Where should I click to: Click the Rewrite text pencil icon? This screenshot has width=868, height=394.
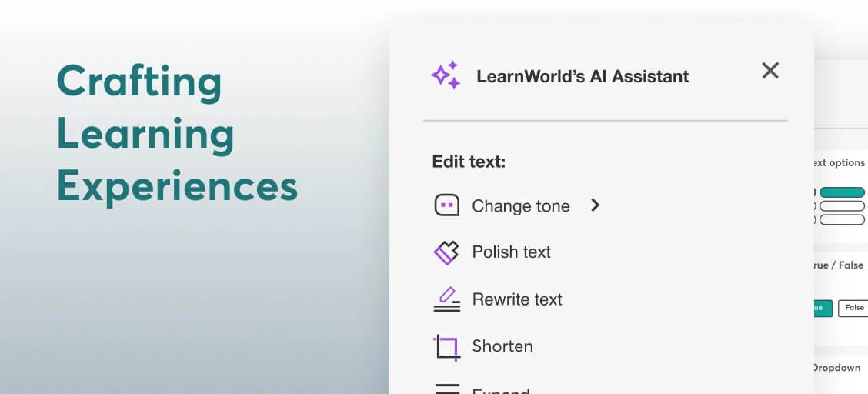[x=446, y=299]
